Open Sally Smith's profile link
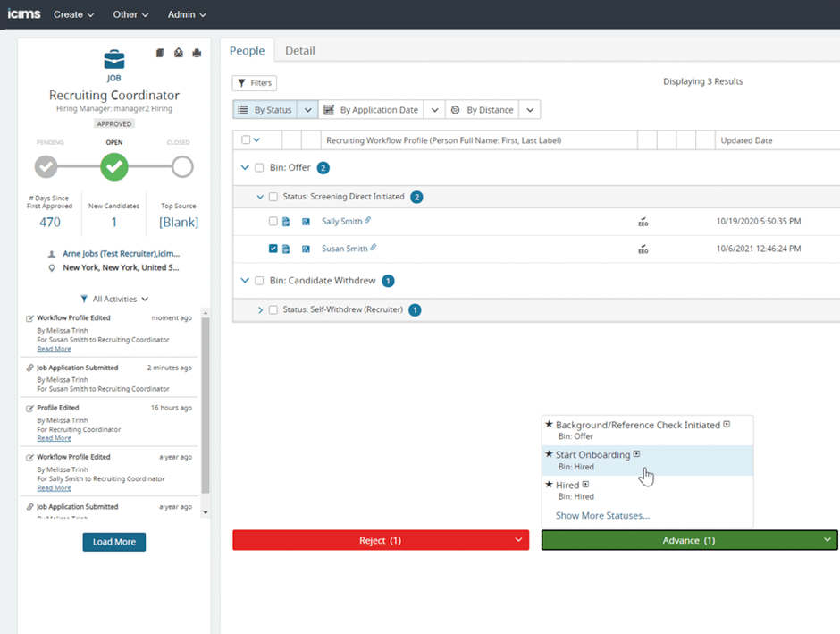This screenshot has height=634, width=840. [341, 222]
